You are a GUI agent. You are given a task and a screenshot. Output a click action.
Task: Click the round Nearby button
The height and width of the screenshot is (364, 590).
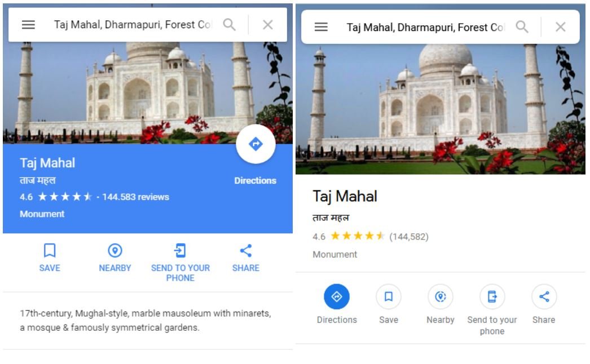pos(440,297)
